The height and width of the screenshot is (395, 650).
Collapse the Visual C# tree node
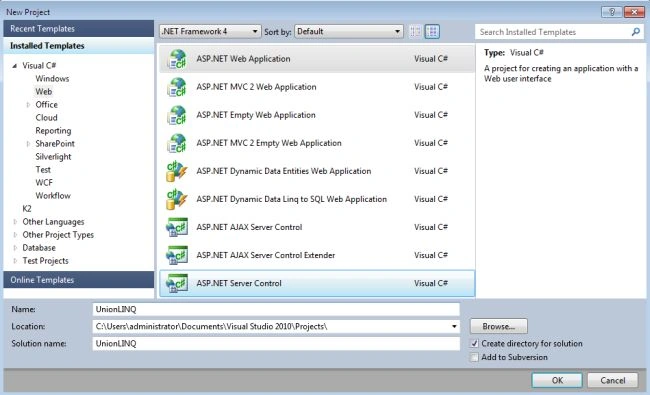pos(15,65)
